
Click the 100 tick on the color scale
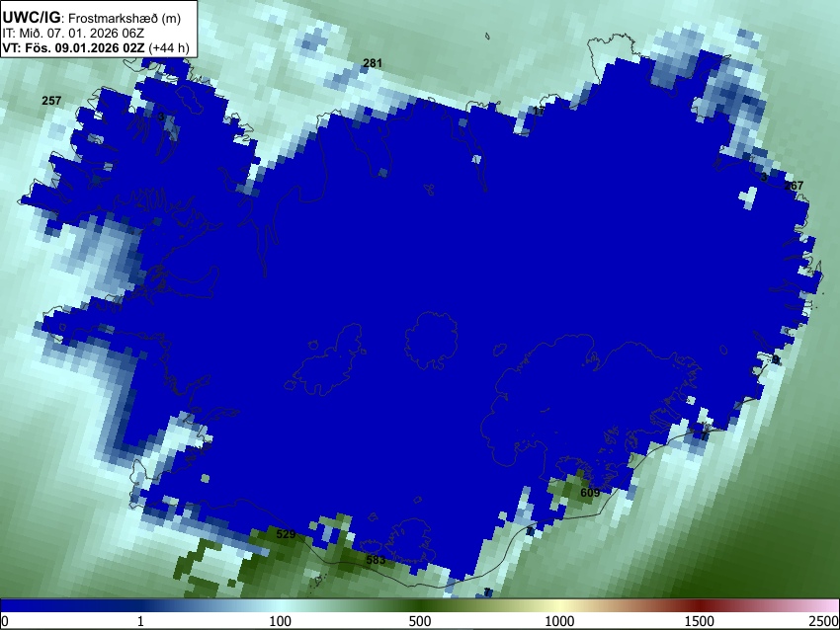click(x=281, y=621)
